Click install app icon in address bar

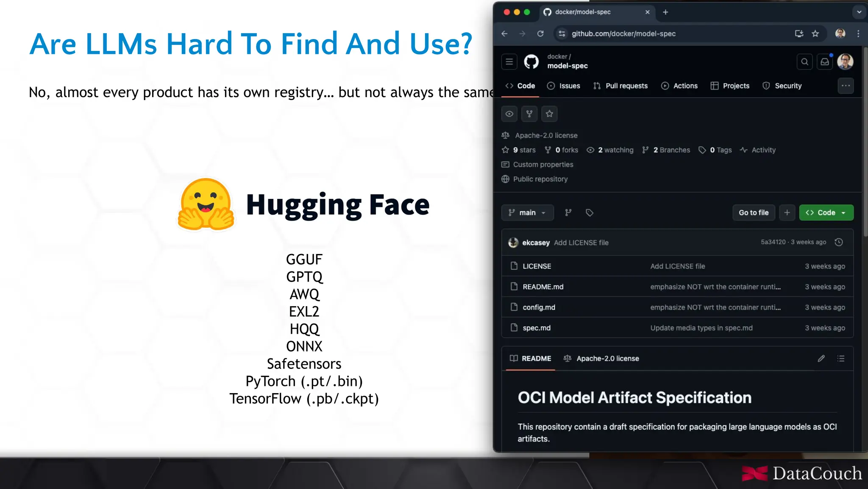coord(799,34)
